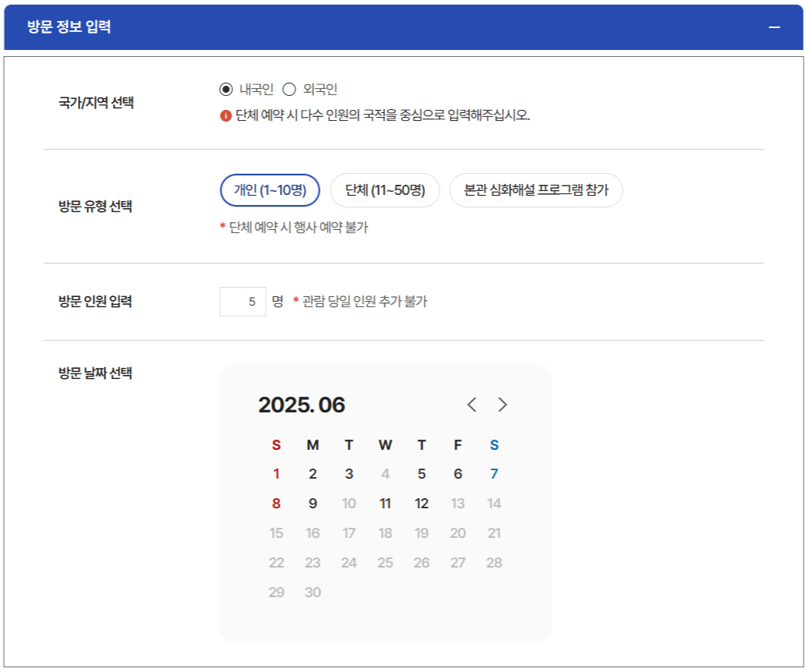Click Saturday column header S in the calendar
This screenshot has width=806, height=672.
[x=493, y=444]
